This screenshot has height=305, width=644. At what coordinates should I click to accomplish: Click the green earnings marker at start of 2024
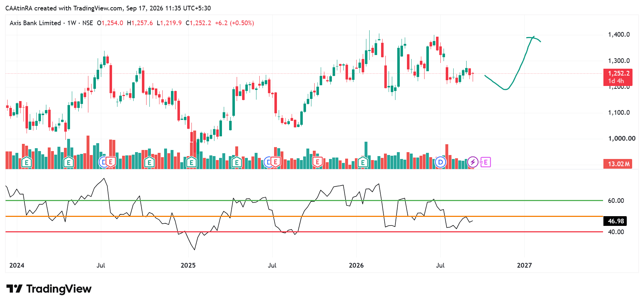(x=26, y=163)
